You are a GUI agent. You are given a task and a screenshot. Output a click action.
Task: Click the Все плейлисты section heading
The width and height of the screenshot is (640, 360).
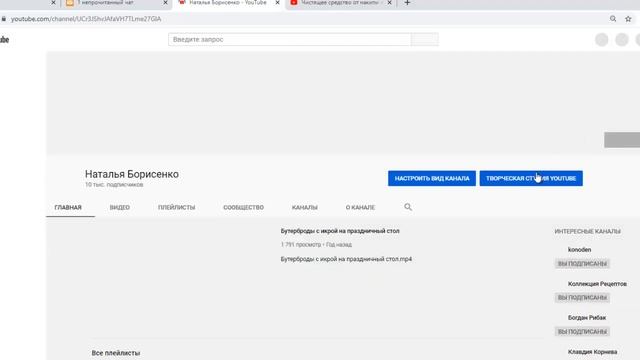pos(116,353)
